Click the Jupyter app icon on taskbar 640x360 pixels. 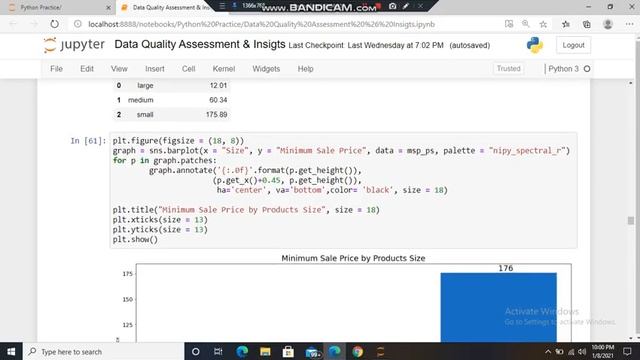[380, 351]
